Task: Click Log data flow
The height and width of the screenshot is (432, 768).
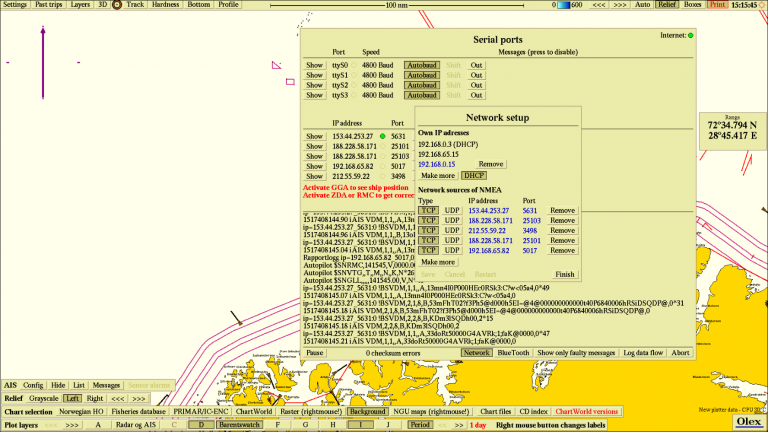Action: coord(643,353)
